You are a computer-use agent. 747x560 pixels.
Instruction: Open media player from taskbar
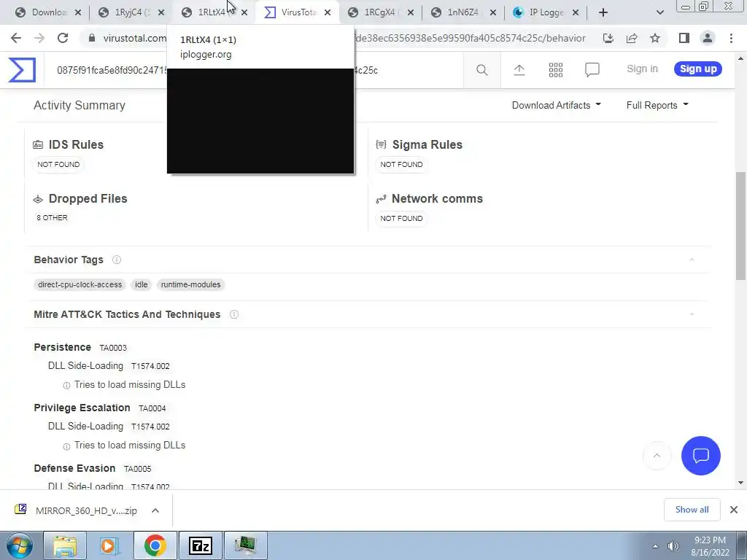[110, 545]
